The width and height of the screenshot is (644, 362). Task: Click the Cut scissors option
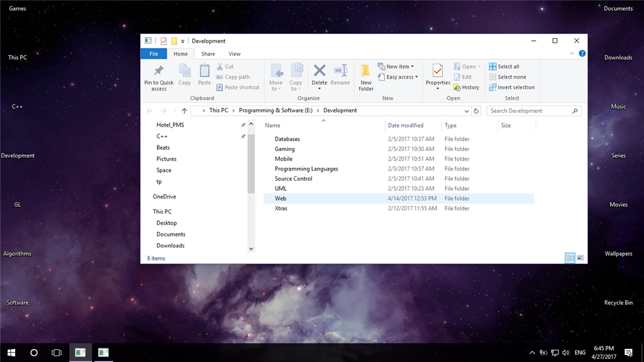[x=225, y=66]
